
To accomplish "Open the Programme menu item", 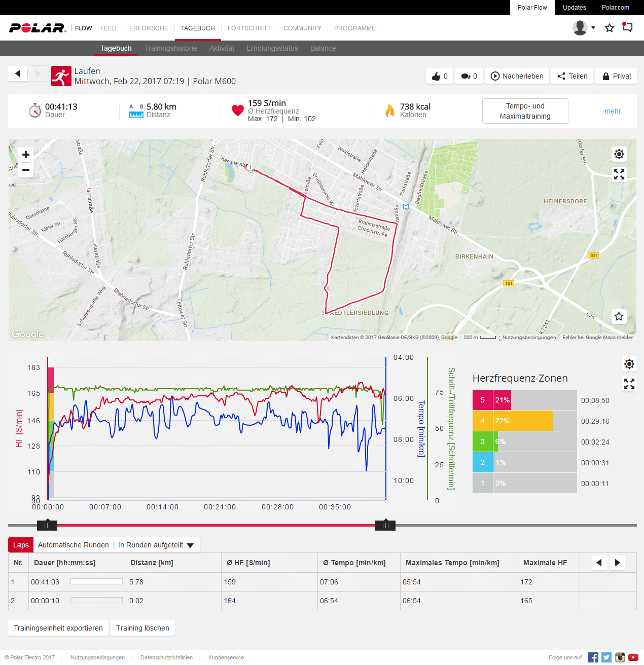I will pyautogui.click(x=355, y=28).
